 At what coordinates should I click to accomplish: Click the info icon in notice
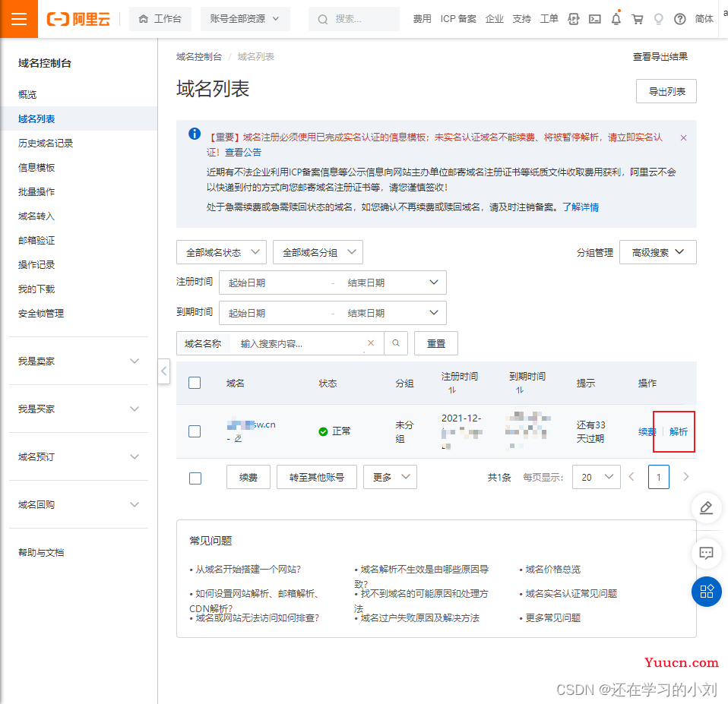[195, 134]
